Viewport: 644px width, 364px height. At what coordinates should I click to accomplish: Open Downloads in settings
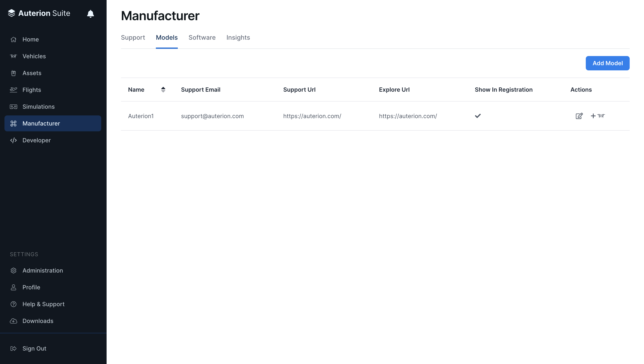tap(38, 321)
